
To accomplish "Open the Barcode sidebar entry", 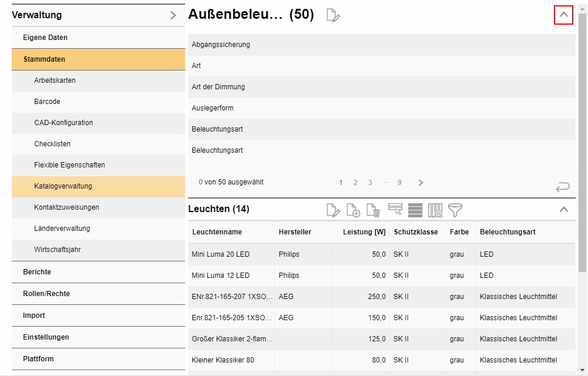I will 48,101.
